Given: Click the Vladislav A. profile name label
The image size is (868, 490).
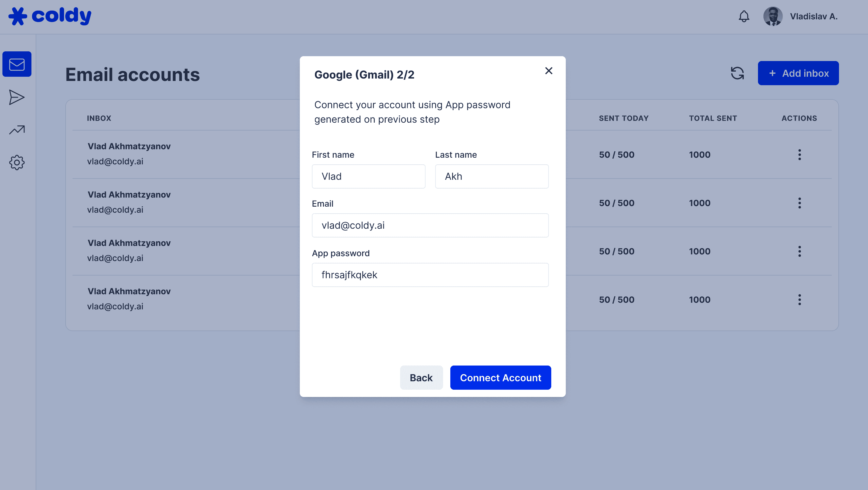Looking at the screenshot, I should click(x=813, y=16).
